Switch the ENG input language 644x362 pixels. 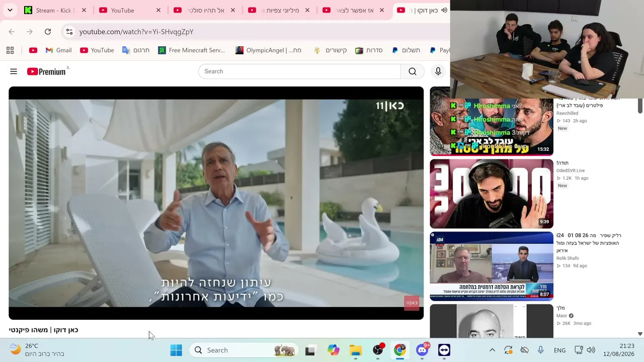coord(559,350)
